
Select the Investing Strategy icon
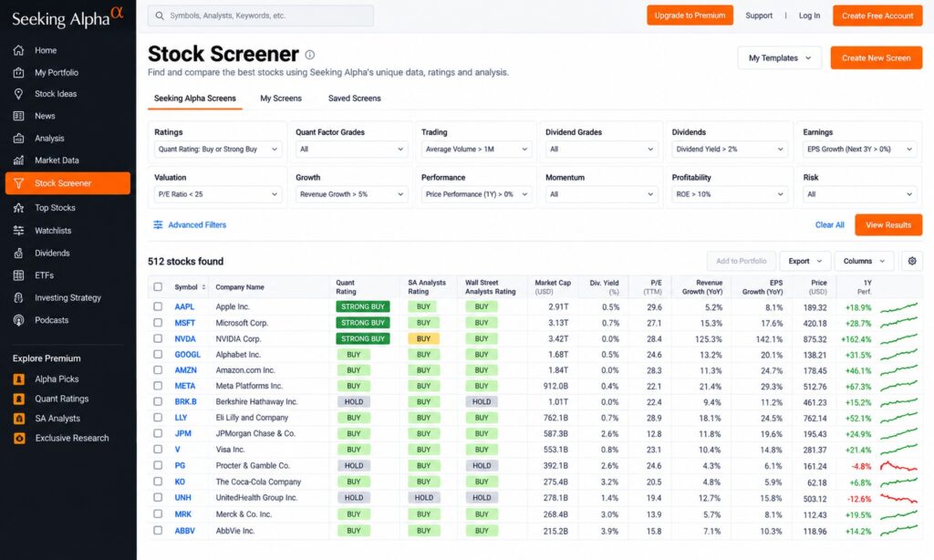(x=18, y=298)
